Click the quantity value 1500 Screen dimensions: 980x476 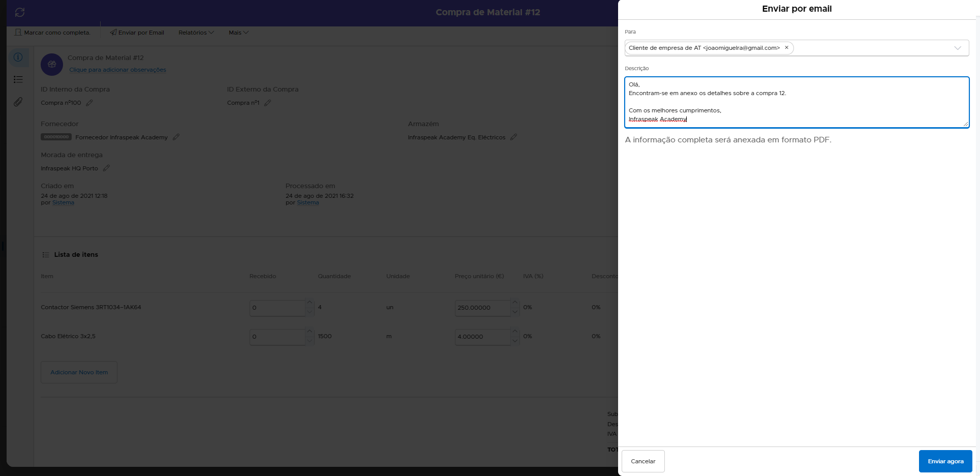325,336
